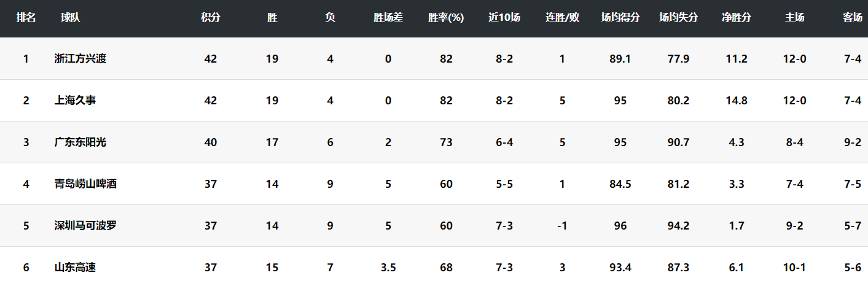868x286 pixels.
Task: Select the 广东东阳光 team name
Action: click(x=80, y=142)
